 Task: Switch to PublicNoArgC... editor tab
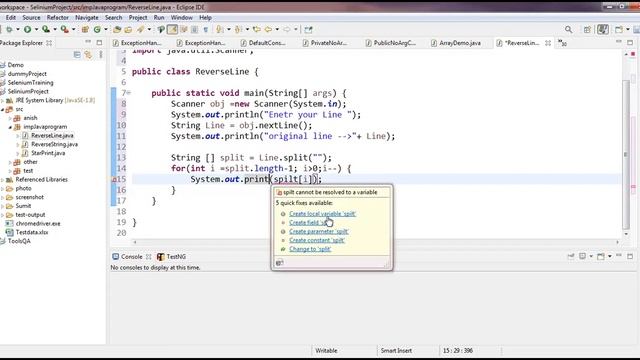[x=390, y=42]
